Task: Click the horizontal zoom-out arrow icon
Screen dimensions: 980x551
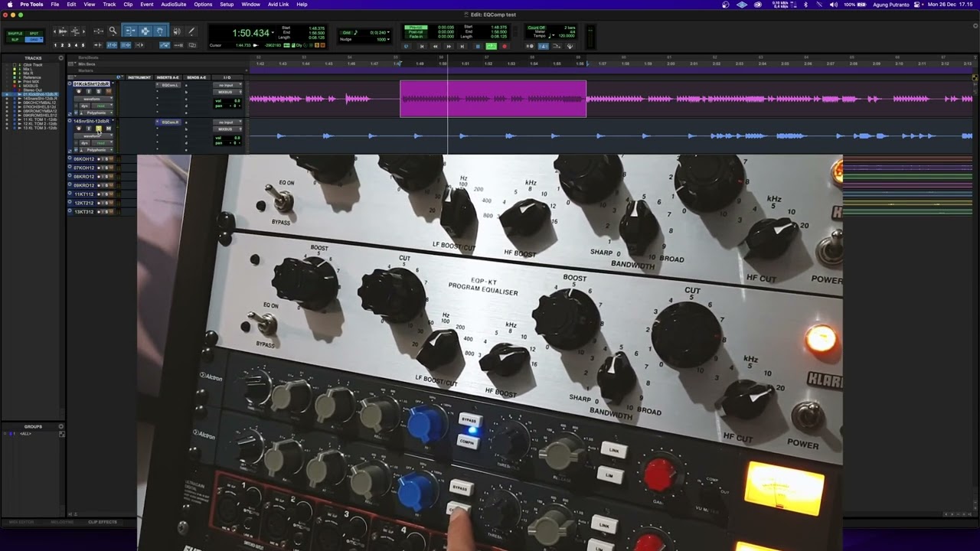Action: coord(55,31)
